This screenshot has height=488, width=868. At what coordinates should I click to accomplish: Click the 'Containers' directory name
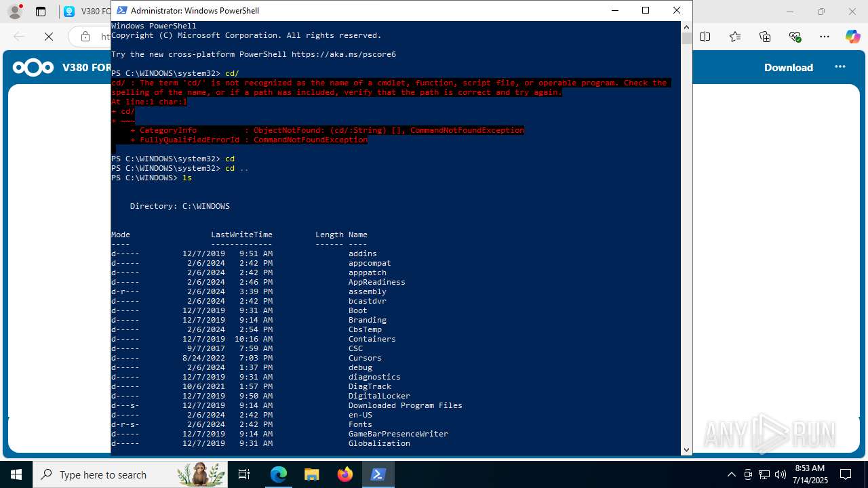[x=372, y=339]
